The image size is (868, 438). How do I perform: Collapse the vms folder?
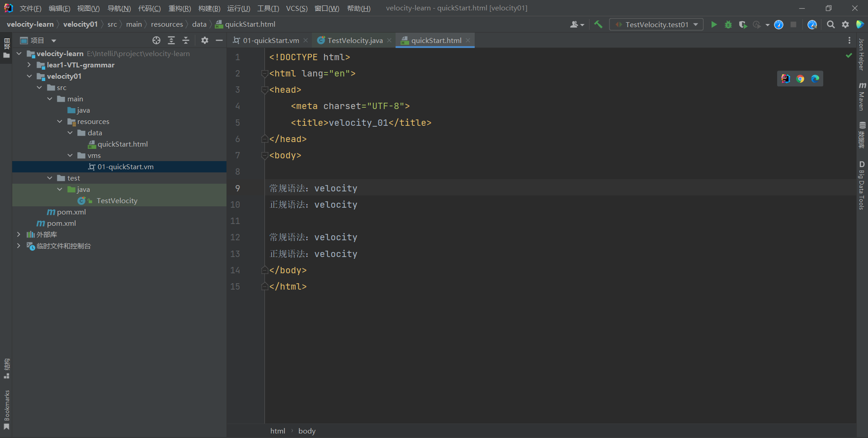pos(70,155)
